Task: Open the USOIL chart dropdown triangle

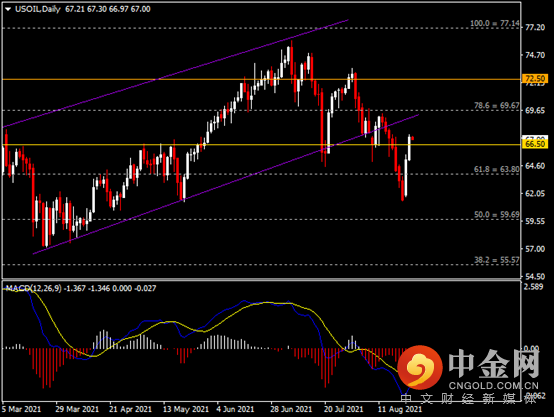Action: click(x=8, y=9)
